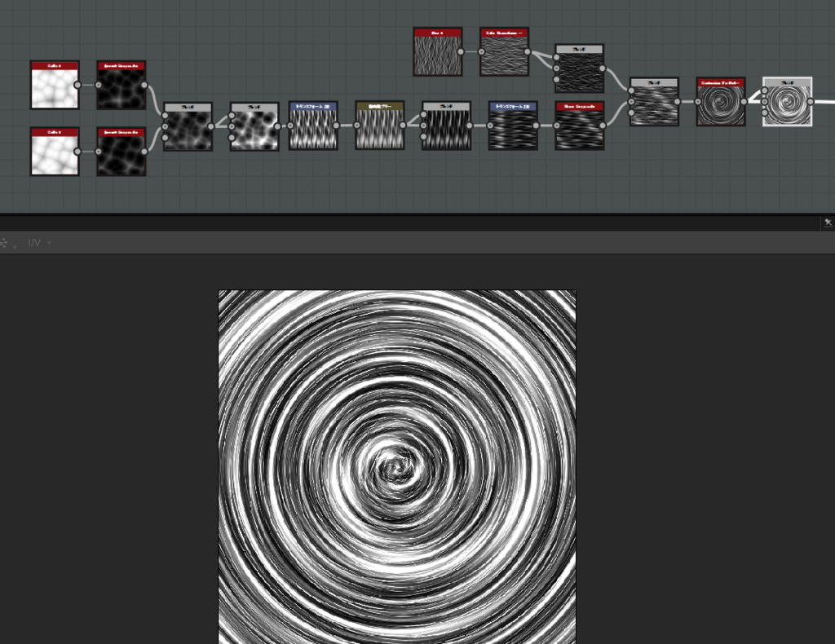Click output connector of Fur 1 node
Screen dimensions: 835x644
click(461, 51)
